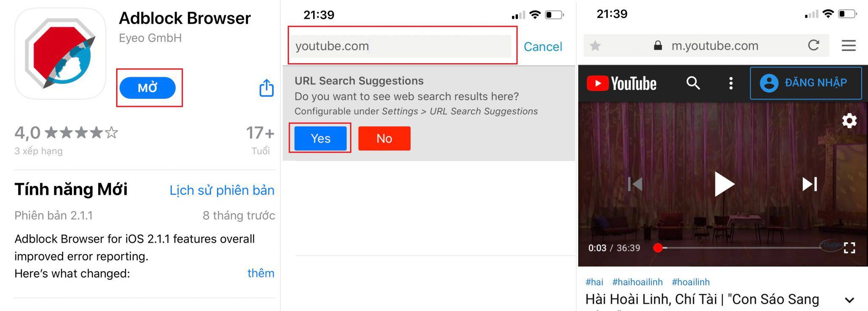Tap the youtube.com address field

[400, 46]
